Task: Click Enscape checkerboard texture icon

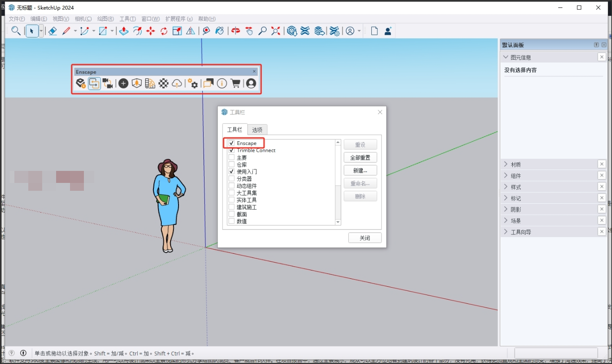Action: click(163, 83)
